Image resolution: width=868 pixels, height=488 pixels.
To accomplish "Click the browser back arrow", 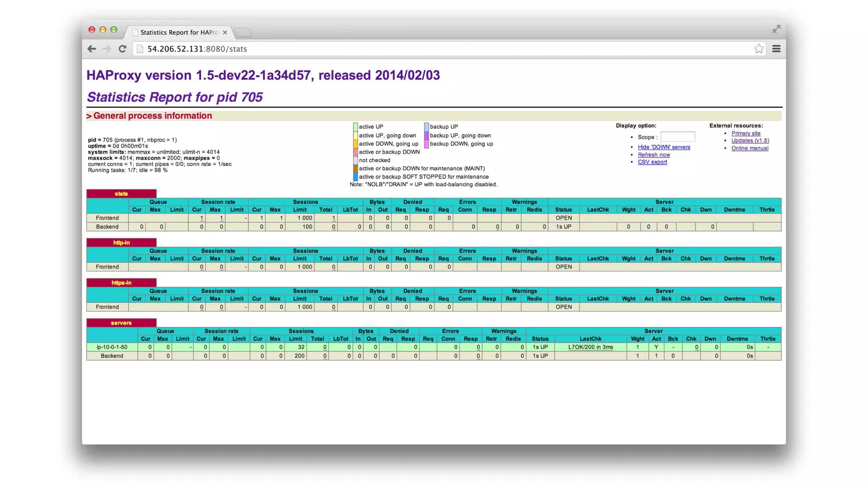I will pyautogui.click(x=92, y=49).
